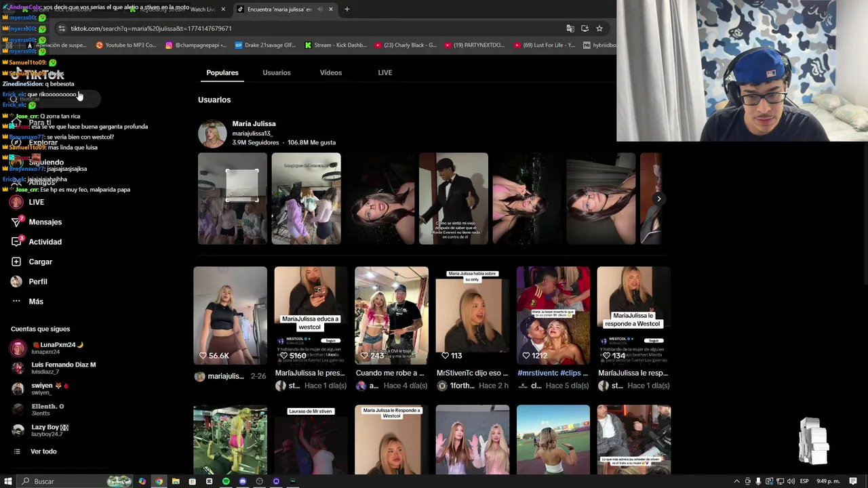This screenshot has height=488, width=868.
Task: Click site info icon left of URL
Action: tap(62, 28)
